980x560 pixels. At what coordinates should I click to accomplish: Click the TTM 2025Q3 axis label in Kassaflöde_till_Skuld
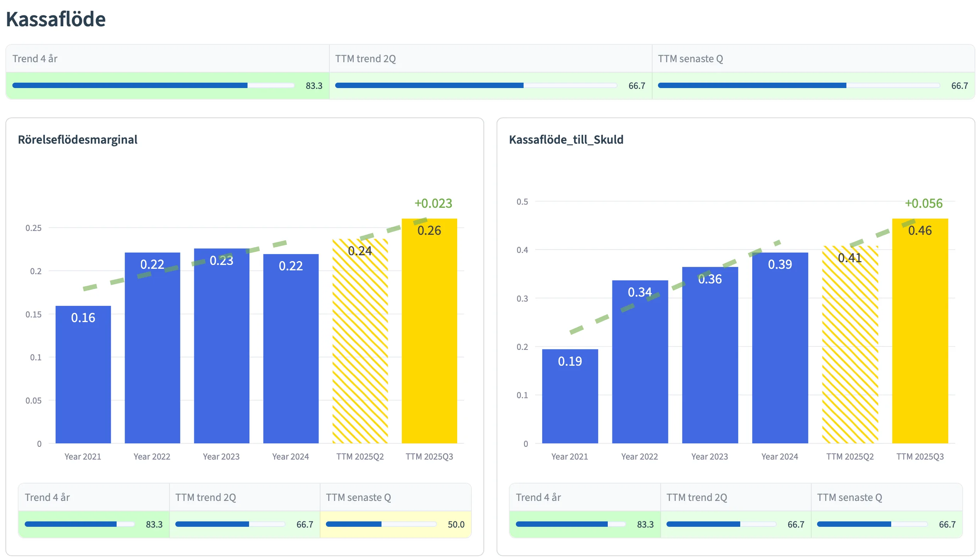[920, 456]
